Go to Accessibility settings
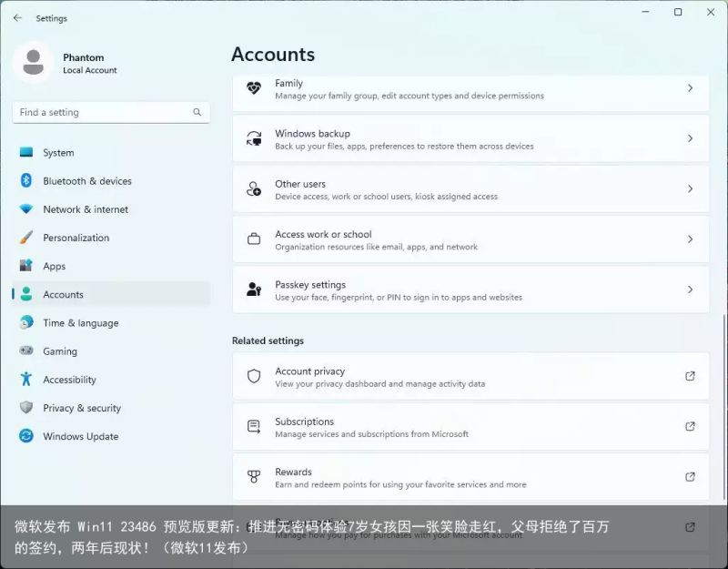The image size is (728, 569). click(x=111, y=379)
